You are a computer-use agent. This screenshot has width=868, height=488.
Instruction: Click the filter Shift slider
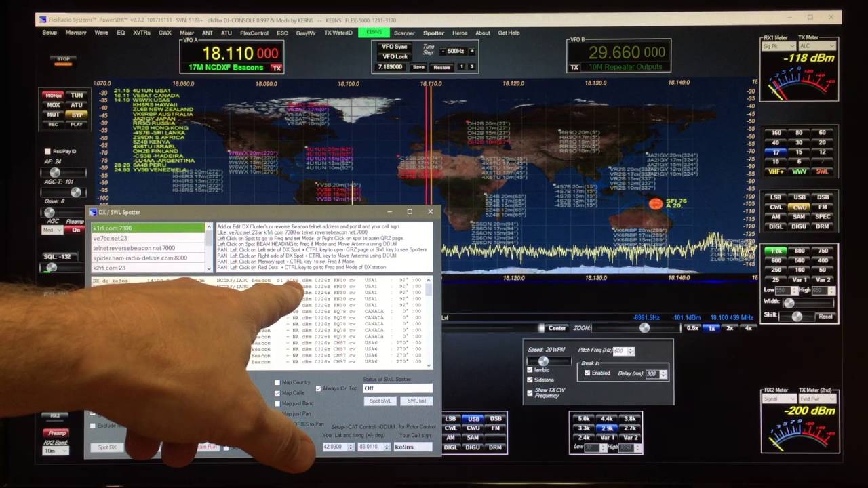797,317
